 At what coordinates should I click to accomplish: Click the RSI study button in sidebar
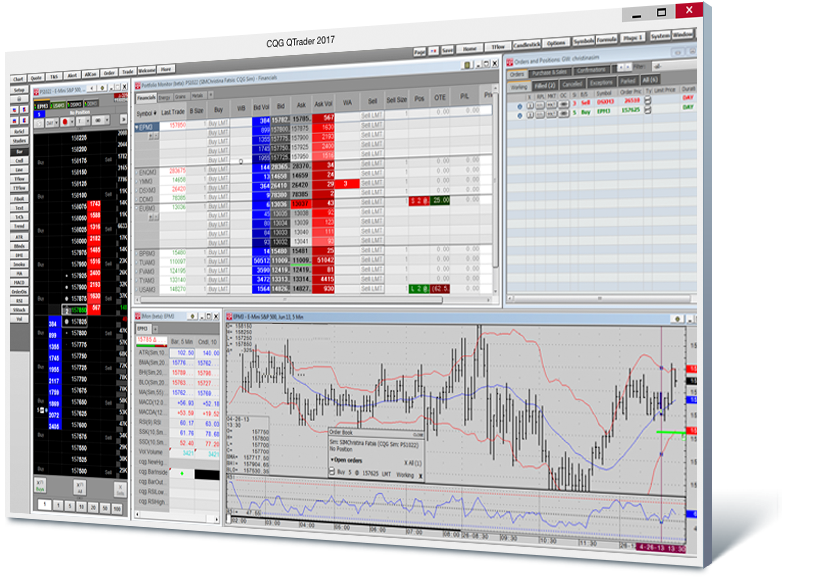(x=18, y=300)
